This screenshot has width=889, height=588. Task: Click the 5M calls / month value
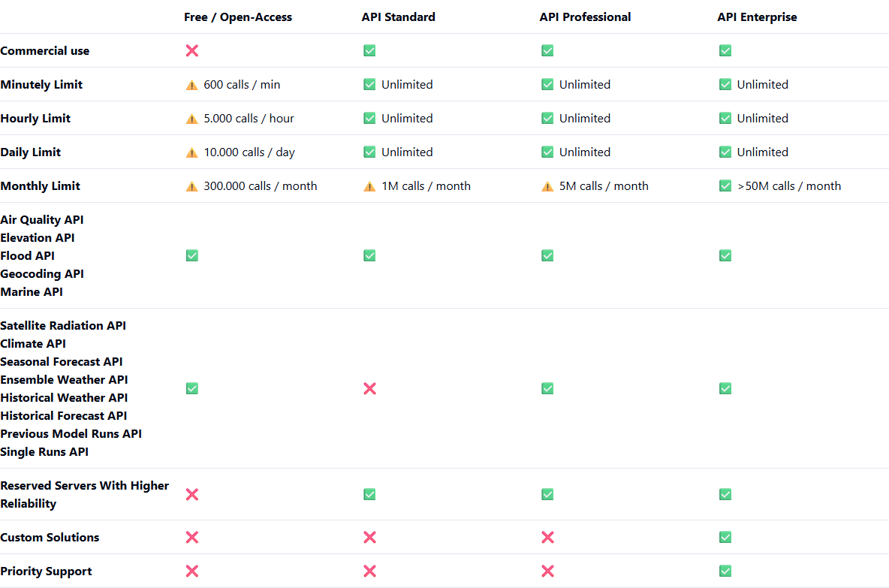[x=604, y=186]
